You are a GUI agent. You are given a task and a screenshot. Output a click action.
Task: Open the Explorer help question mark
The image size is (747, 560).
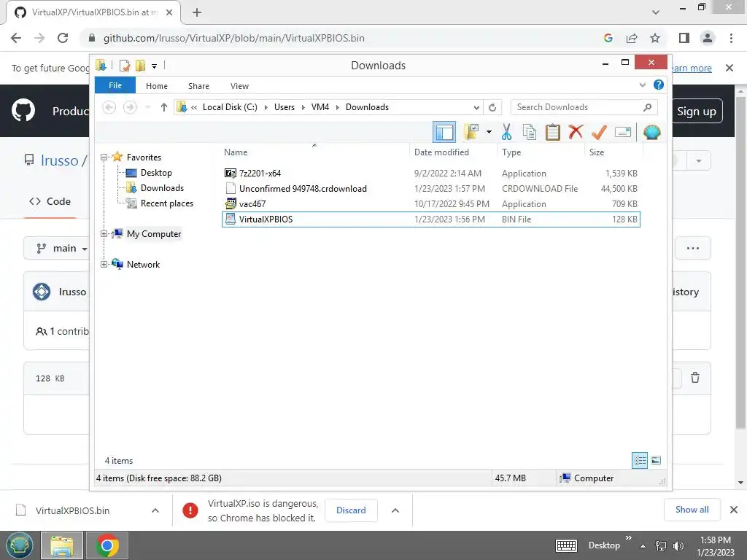[659, 85]
